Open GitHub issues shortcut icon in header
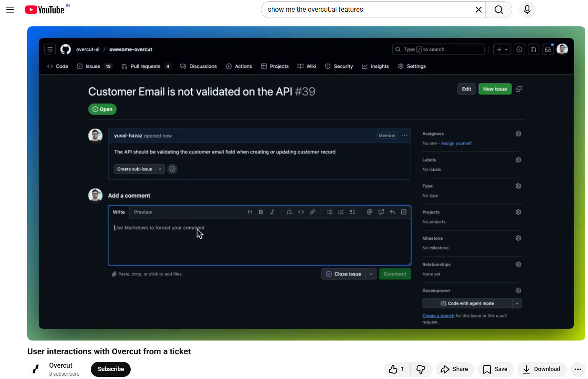 pos(519,49)
